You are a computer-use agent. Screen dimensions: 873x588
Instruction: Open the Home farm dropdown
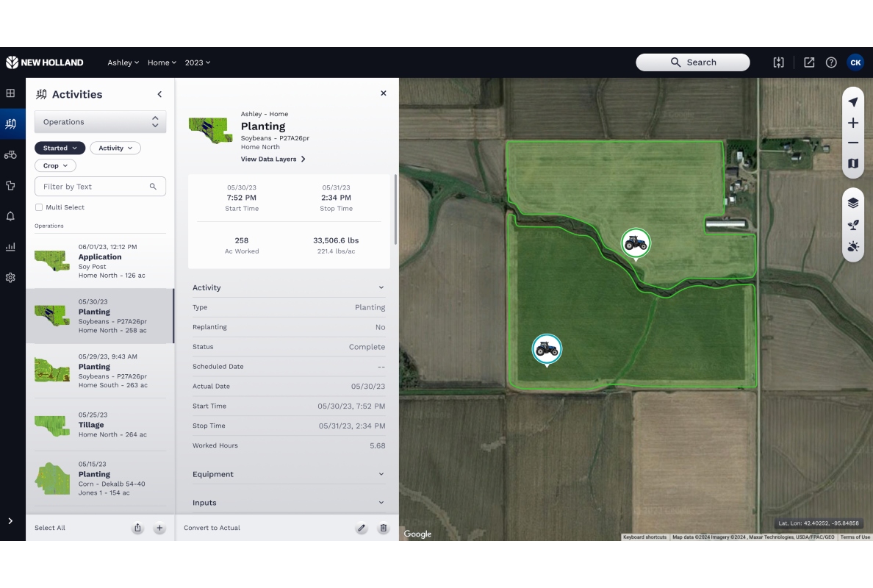tap(162, 62)
